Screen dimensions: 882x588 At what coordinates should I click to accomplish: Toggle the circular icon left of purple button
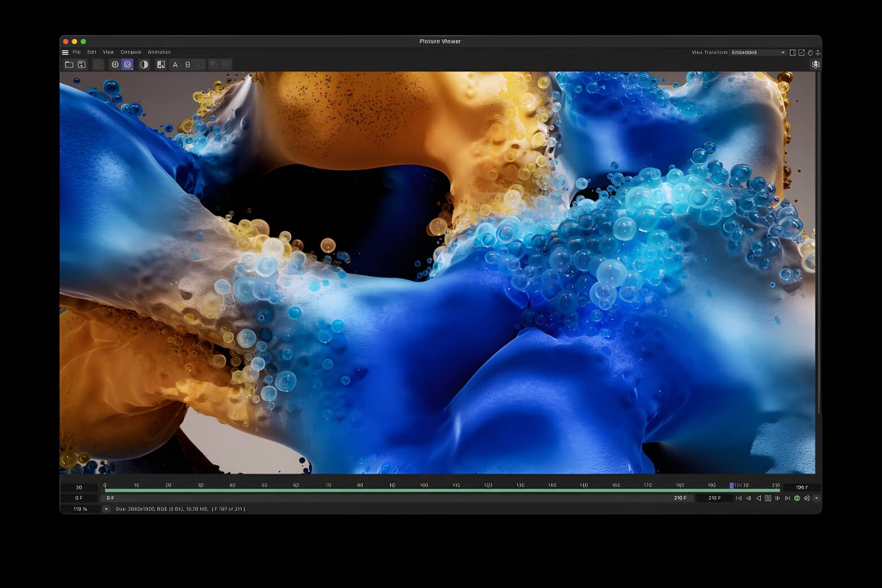pos(115,65)
